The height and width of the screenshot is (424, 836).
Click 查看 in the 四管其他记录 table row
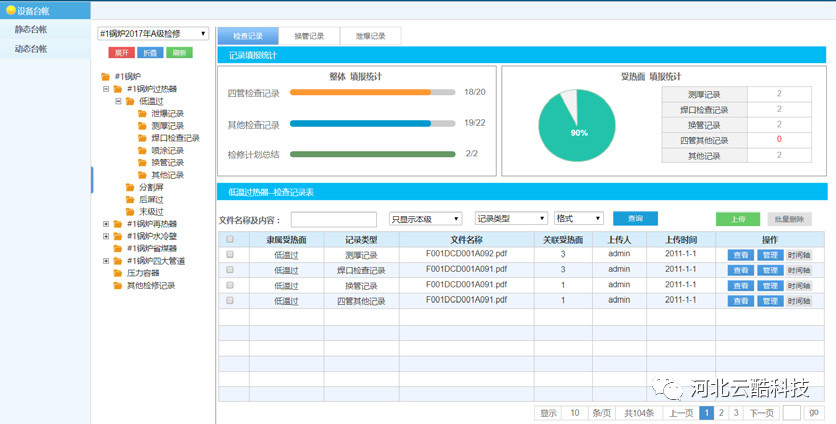(741, 301)
